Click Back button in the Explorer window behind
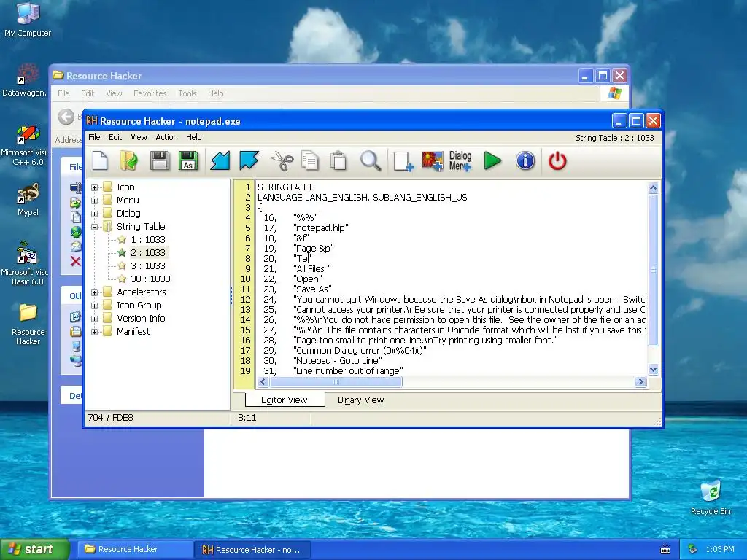This screenshot has height=560, width=747. [66, 117]
